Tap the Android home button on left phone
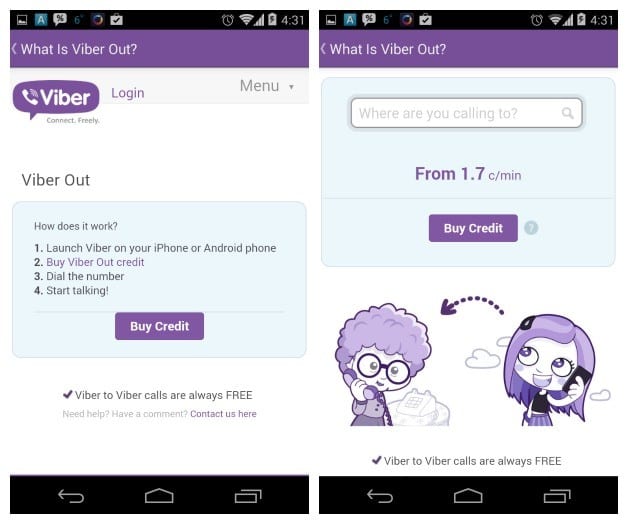The height and width of the screenshot is (524, 628). coord(159,496)
